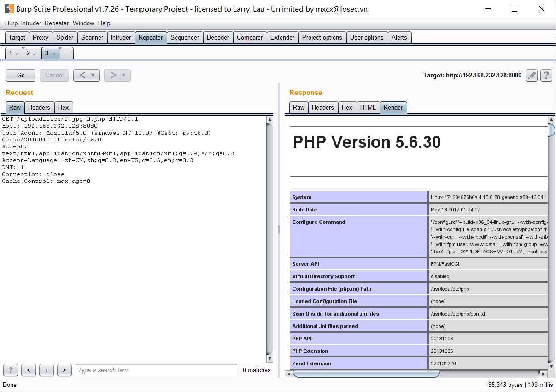556x392 pixels.
Task: Click the Cancel button
Action: tap(54, 75)
